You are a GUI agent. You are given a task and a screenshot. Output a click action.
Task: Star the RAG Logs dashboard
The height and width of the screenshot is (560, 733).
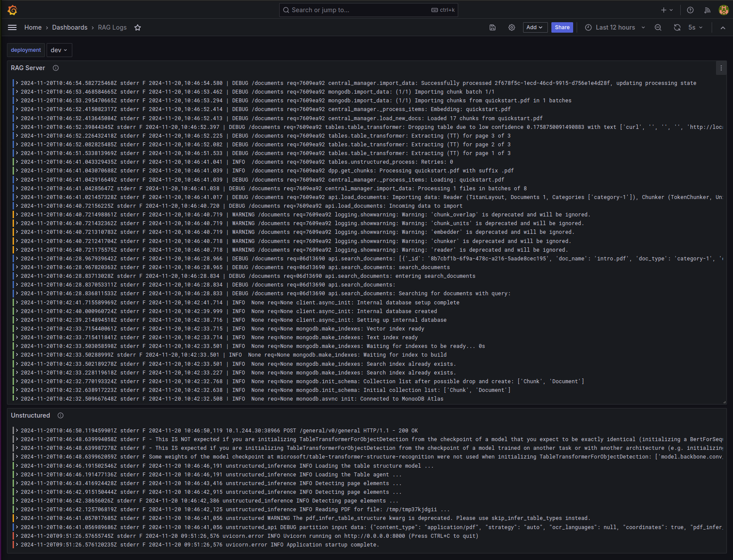point(138,27)
